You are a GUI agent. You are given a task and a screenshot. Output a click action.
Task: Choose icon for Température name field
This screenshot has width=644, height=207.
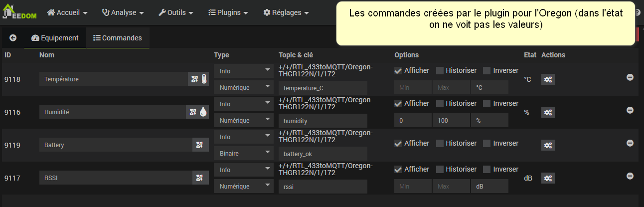198,79
